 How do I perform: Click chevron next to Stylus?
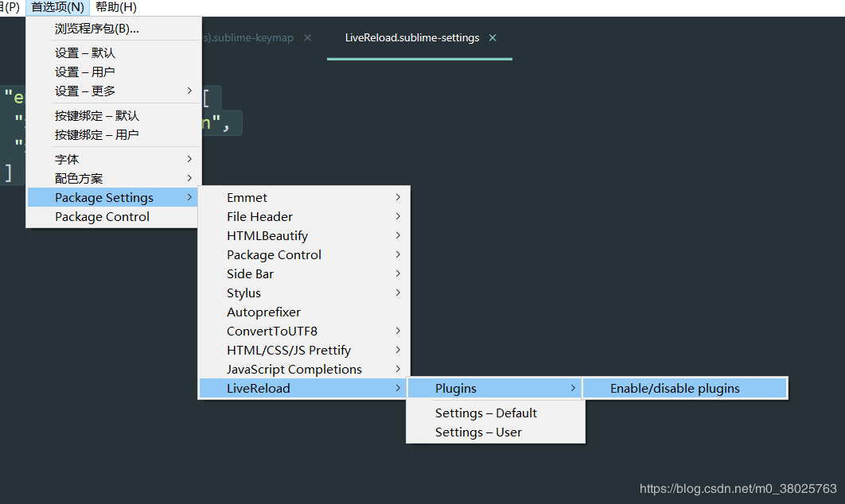[x=398, y=293]
